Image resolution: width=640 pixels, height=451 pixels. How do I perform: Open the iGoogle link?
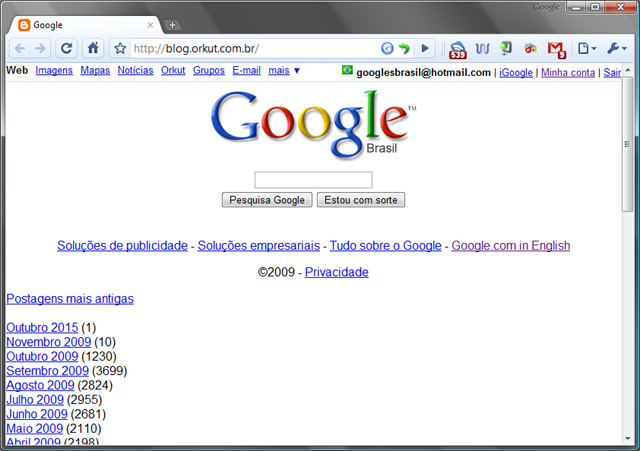click(x=516, y=73)
